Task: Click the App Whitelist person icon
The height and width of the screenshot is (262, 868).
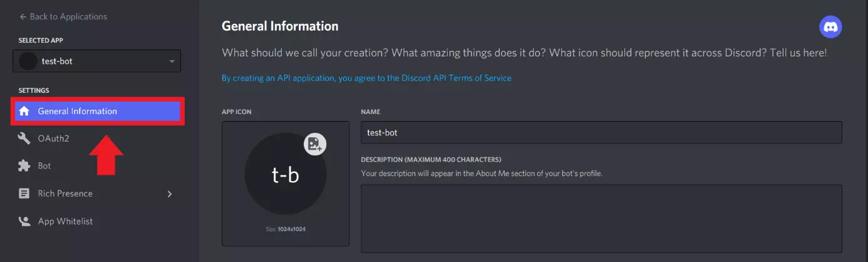Action: (x=24, y=221)
